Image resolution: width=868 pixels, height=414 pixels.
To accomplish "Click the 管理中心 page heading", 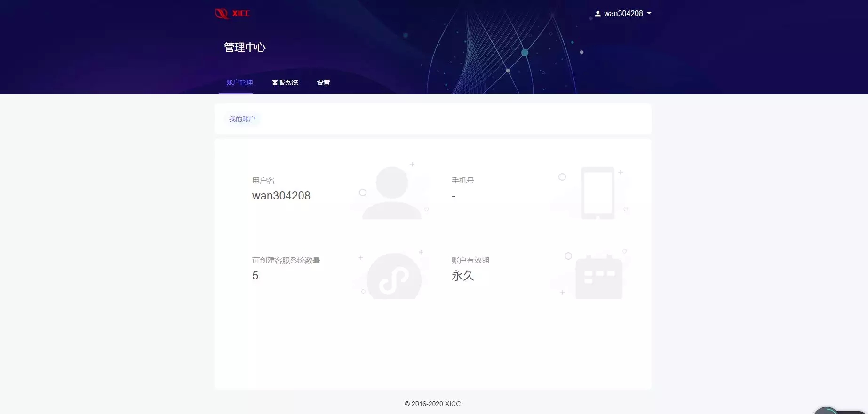I will pos(245,47).
